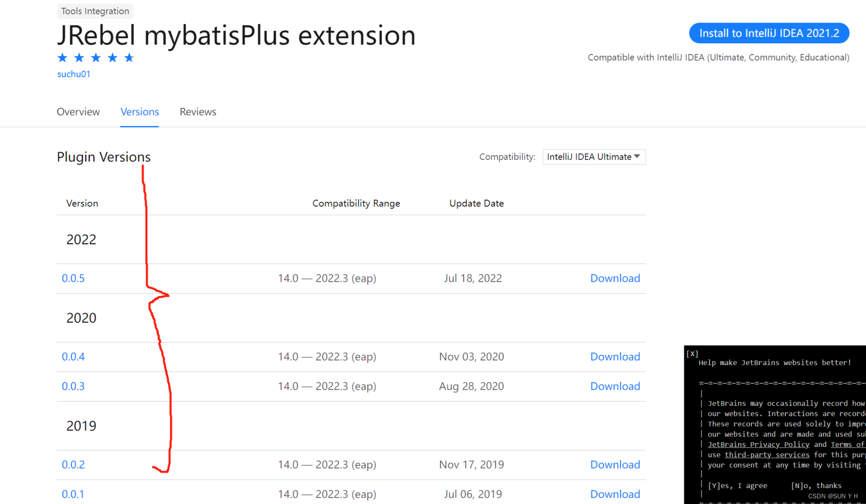The height and width of the screenshot is (504, 866).
Task: Click the Nov 03, 2020 date cell
Action: 471,357
